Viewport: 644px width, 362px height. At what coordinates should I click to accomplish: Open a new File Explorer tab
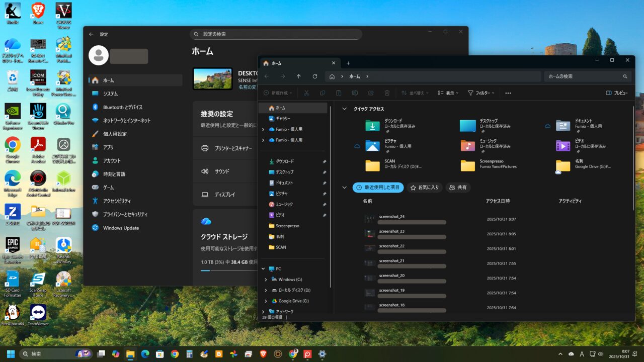click(348, 63)
